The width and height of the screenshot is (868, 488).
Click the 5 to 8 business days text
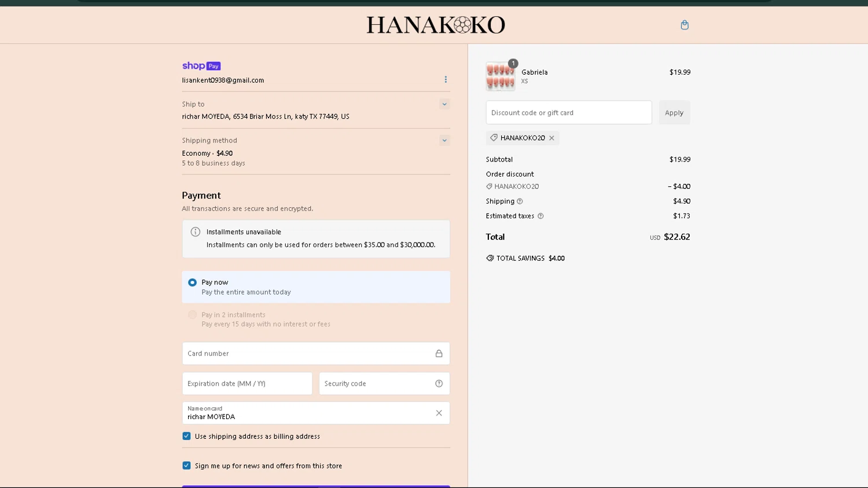214,163
